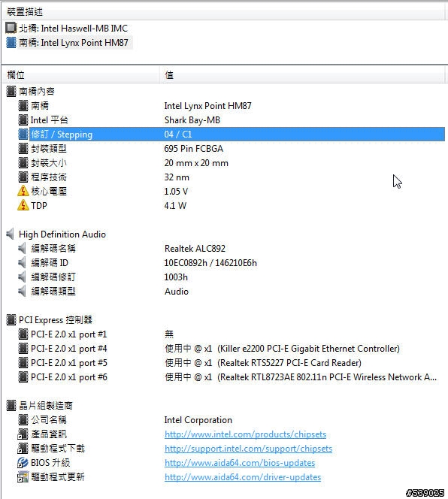Click the chip icon beside 封裝類型
The width and height of the screenshot is (448, 499).
point(23,149)
